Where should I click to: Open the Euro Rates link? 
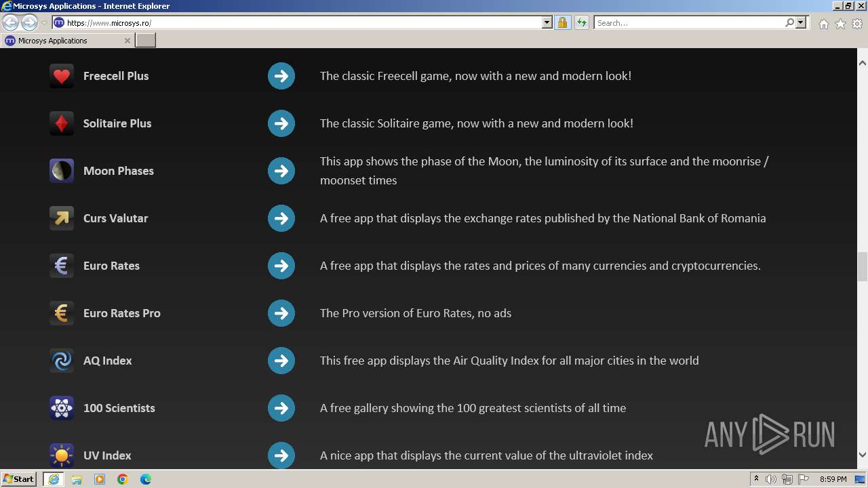111,266
